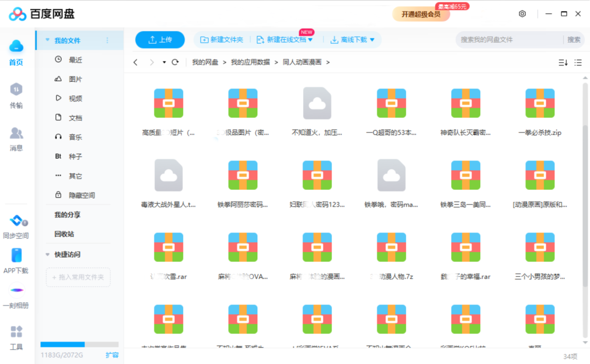Viewport: 590px width, 364px height.
Task: Select the 铁拳三岛一美同 archive
Action: [x=465, y=184]
